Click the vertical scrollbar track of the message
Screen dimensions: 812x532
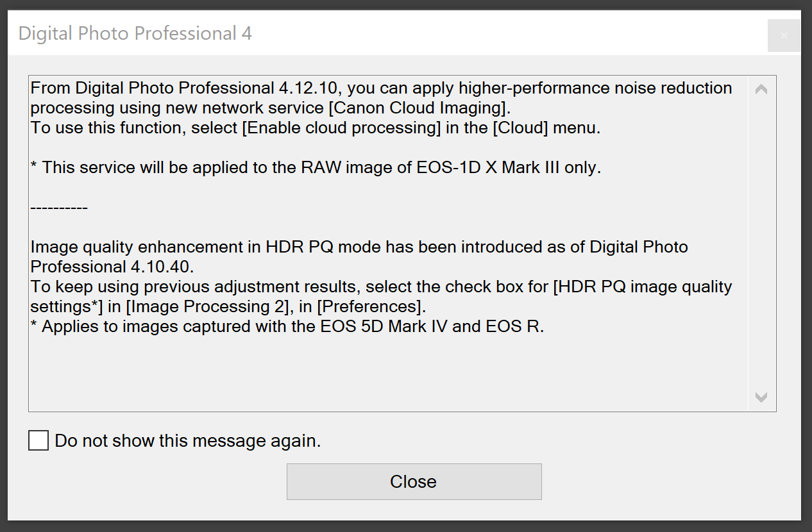(x=761, y=244)
